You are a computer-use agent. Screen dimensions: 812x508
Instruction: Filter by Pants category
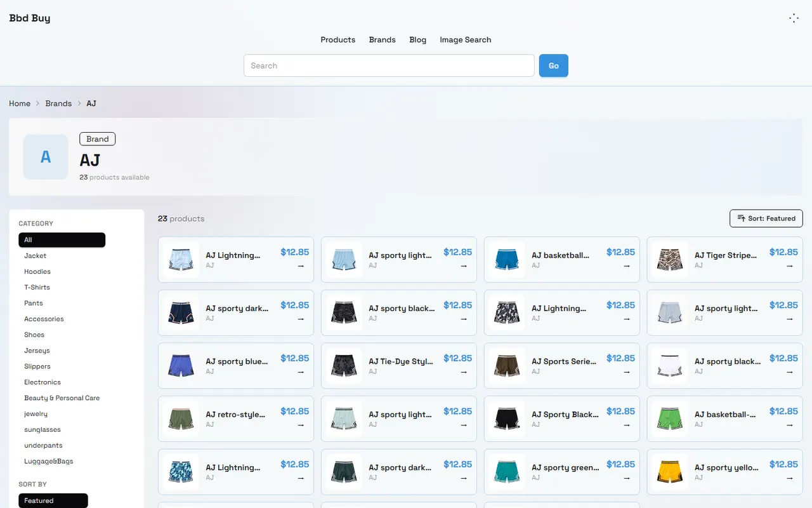pyautogui.click(x=34, y=304)
